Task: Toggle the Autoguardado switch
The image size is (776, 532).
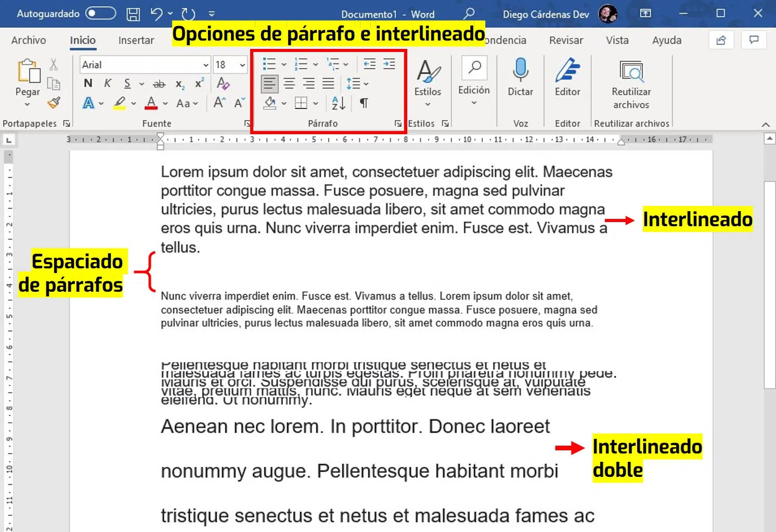Action: 100,14
